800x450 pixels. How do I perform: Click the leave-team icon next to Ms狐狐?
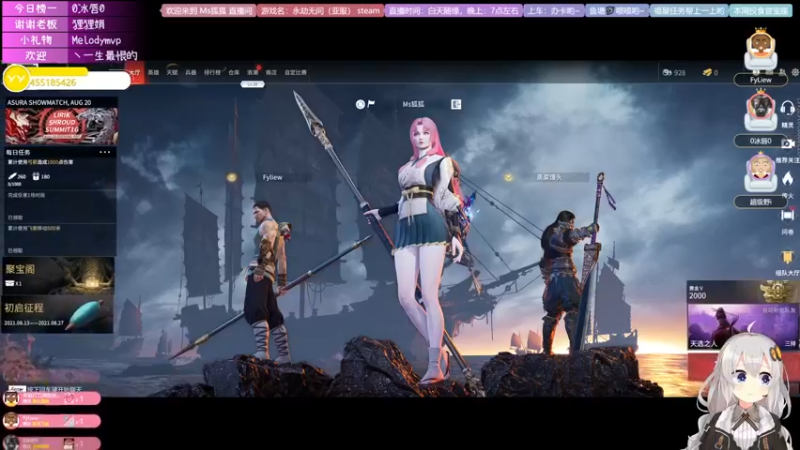[456, 104]
